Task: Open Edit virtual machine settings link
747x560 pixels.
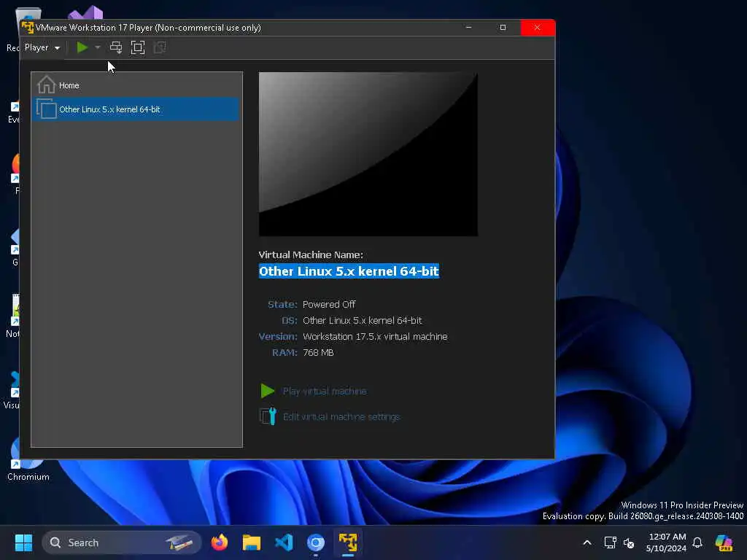Action: (x=341, y=416)
